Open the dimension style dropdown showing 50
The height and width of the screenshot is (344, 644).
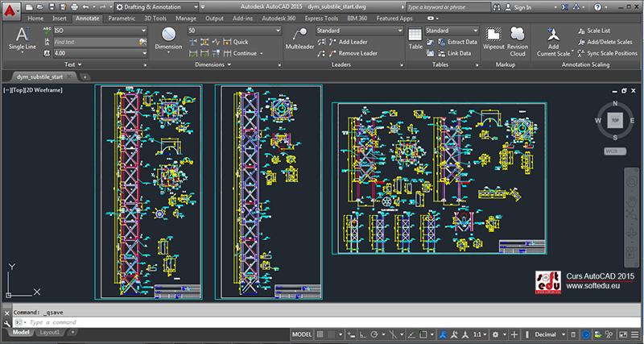(234, 31)
